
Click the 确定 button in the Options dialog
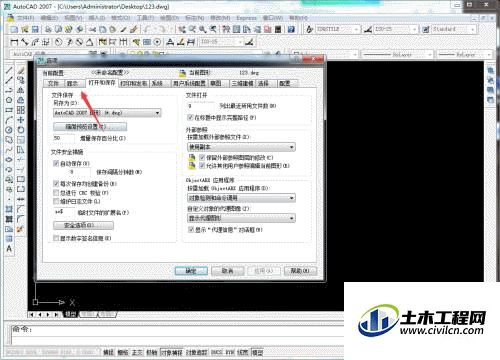[191, 271]
